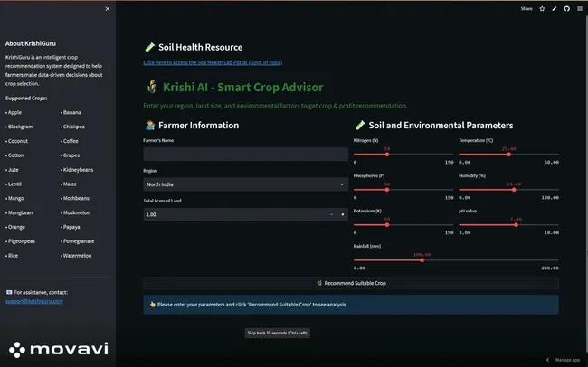
Task: Click the Recommend Suitable Crop button
Action: (x=351, y=283)
